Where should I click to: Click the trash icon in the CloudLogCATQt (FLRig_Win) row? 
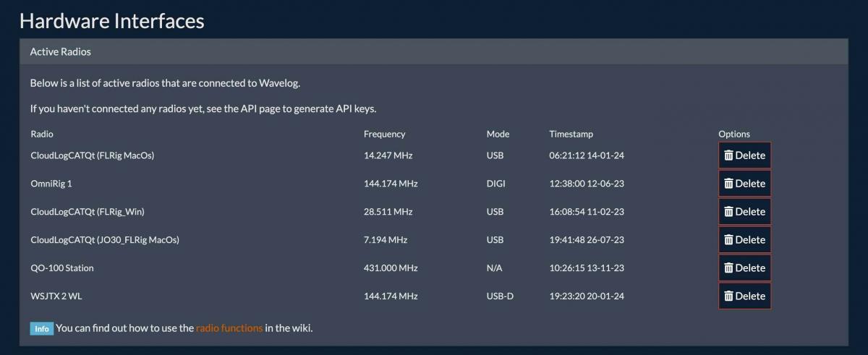coord(729,212)
